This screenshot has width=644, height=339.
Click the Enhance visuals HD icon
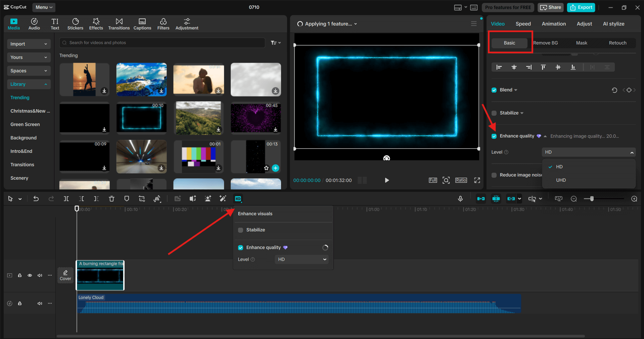pyautogui.click(x=238, y=199)
